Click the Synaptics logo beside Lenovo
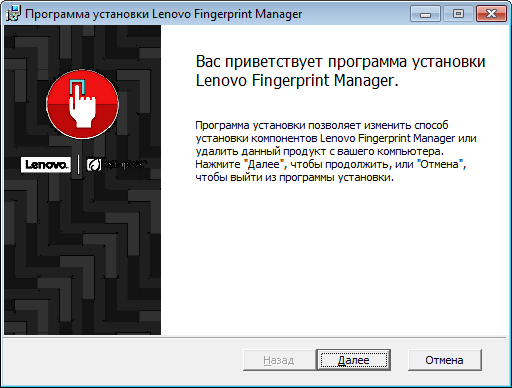512x388 pixels. tap(117, 164)
